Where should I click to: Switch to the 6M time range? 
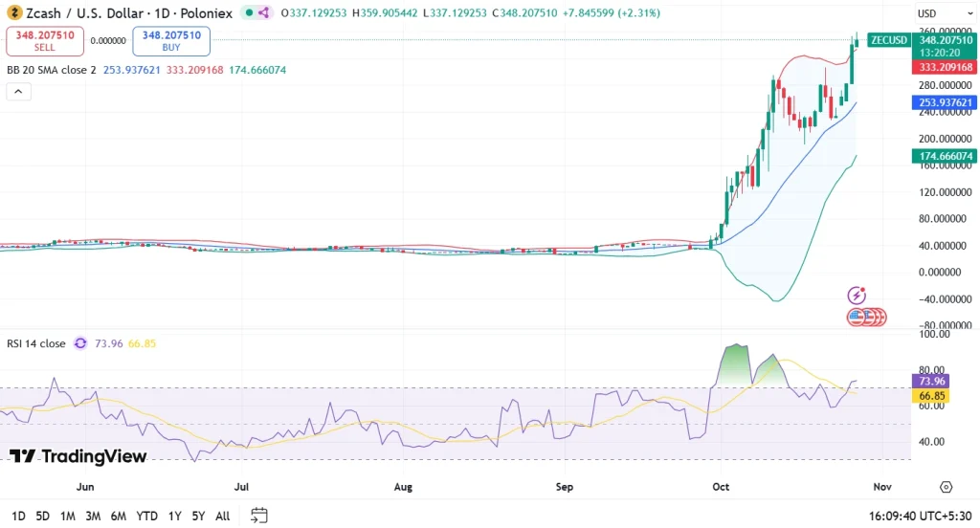point(118,516)
